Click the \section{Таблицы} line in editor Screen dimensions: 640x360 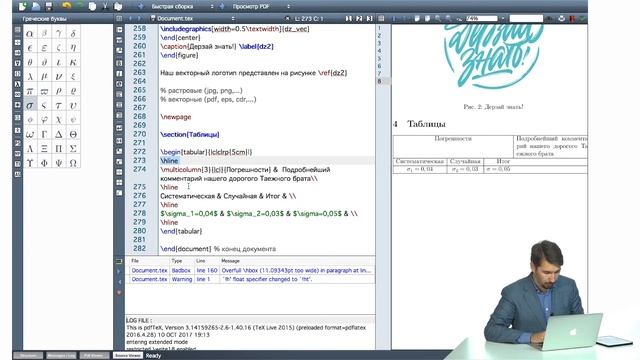point(190,134)
